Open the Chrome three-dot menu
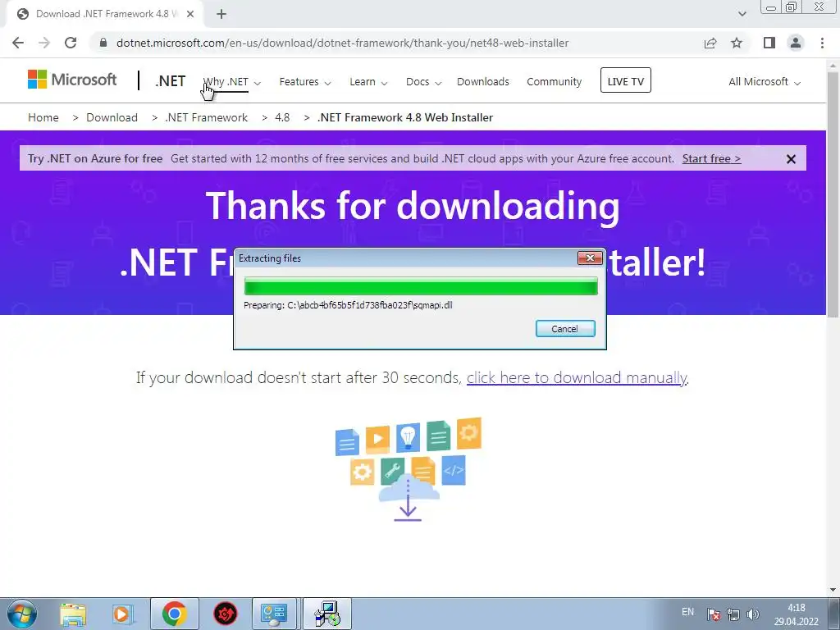Image resolution: width=840 pixels, height=630 pixels. [x=822, y=43]
